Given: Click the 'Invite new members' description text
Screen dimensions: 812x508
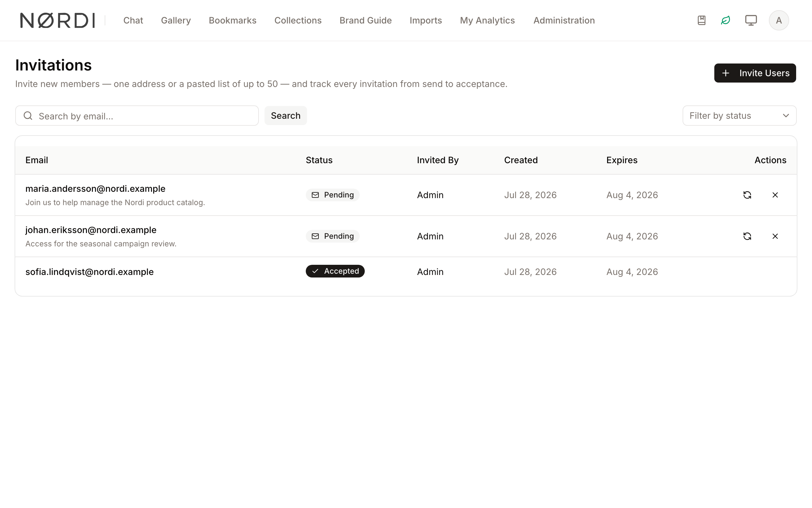Looking at the screenshot, I should coord(261,84).
